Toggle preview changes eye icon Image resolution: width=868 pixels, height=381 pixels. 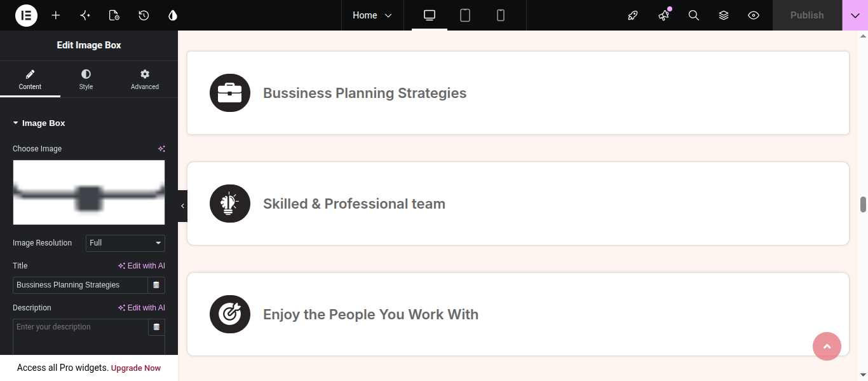pos(754,15)
